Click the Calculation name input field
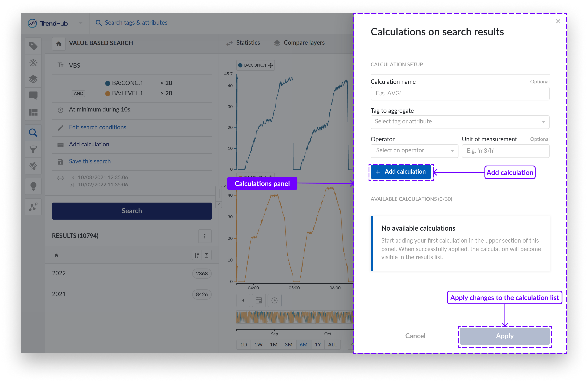This screenshot has height=383, width=588. tap(460, 94)
